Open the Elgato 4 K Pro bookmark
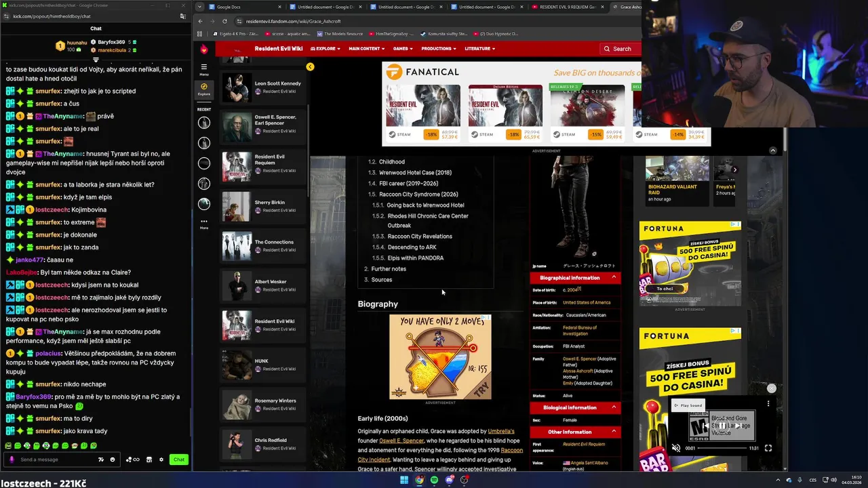The width and height of the screenshot is (868, 488). [236, 33]
